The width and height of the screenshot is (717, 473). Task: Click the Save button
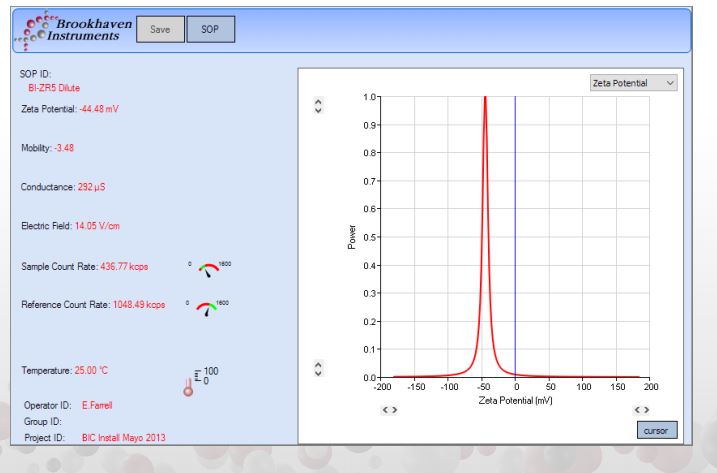(x=161, y=29)
